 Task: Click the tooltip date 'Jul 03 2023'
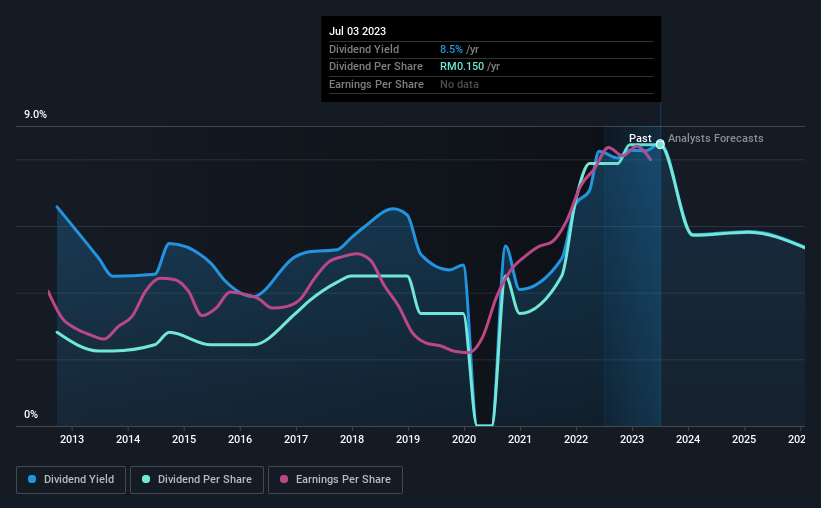(x=358, y=31)
